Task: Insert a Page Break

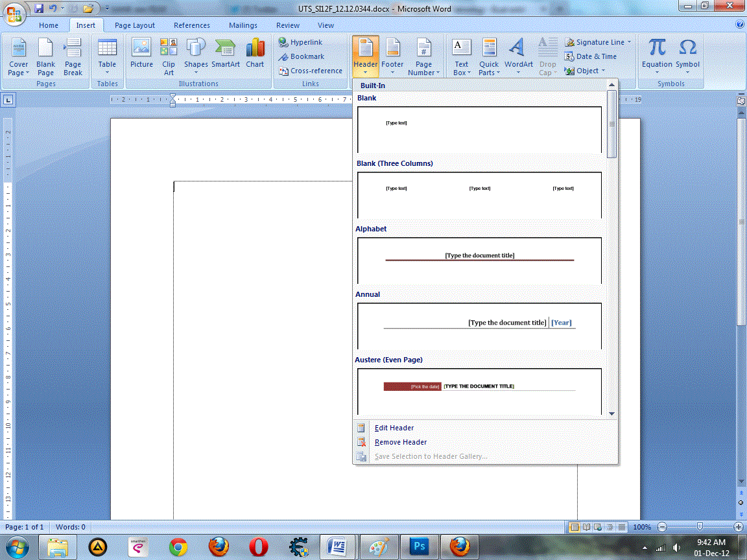Action: click(x=73, y=57)
